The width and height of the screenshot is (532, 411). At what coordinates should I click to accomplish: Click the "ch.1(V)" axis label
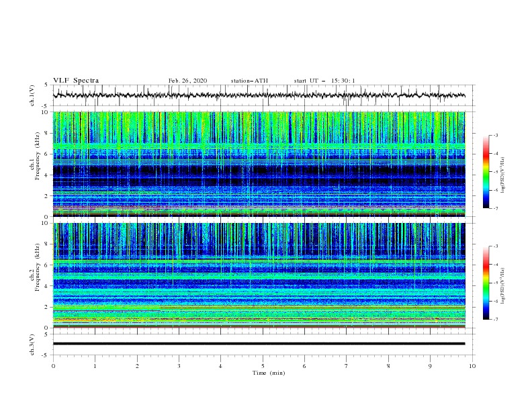click(x=32, y=95)
